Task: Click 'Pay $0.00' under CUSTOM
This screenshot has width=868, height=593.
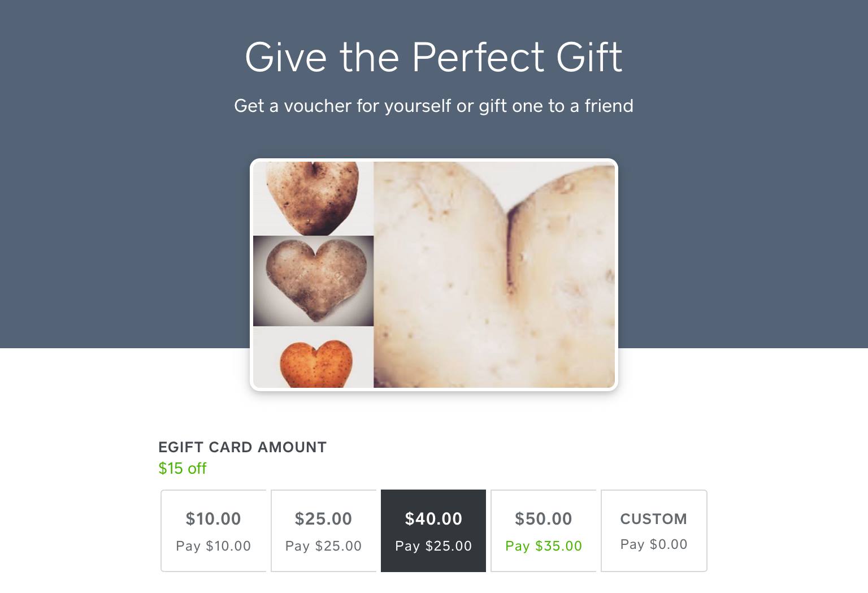Action: pyautogui.click(x=654, y=544)
